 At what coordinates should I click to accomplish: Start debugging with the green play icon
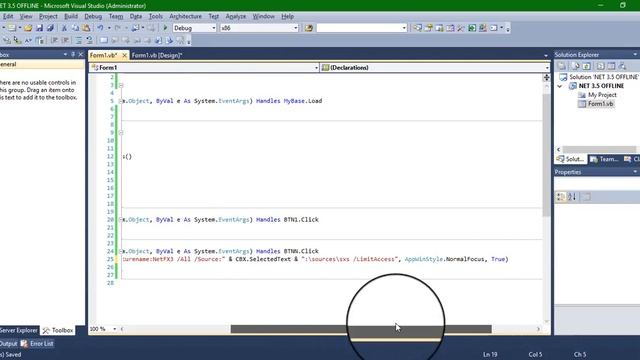tap(165, 28)
